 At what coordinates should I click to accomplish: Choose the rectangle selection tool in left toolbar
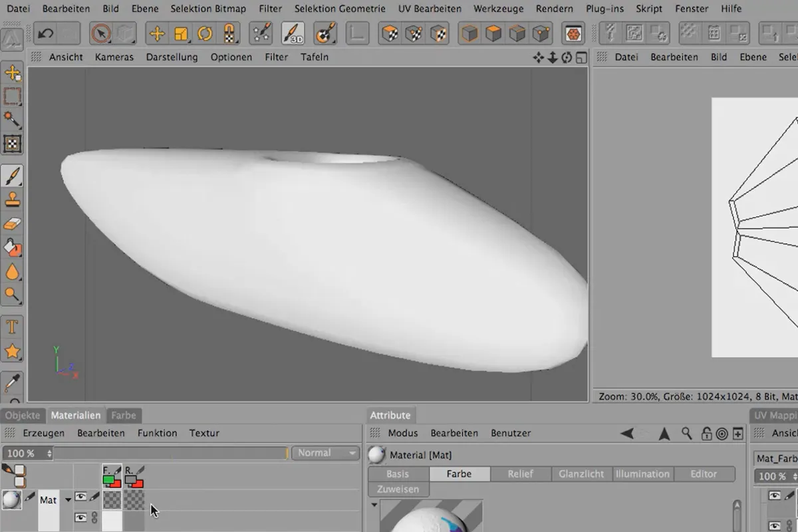(13, 97)
